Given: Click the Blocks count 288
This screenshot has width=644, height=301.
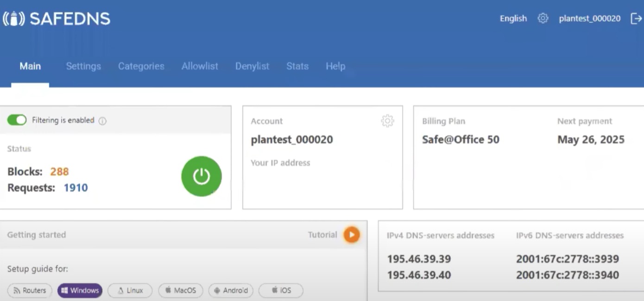Looking at the screenshot, I should coord(59,171).
